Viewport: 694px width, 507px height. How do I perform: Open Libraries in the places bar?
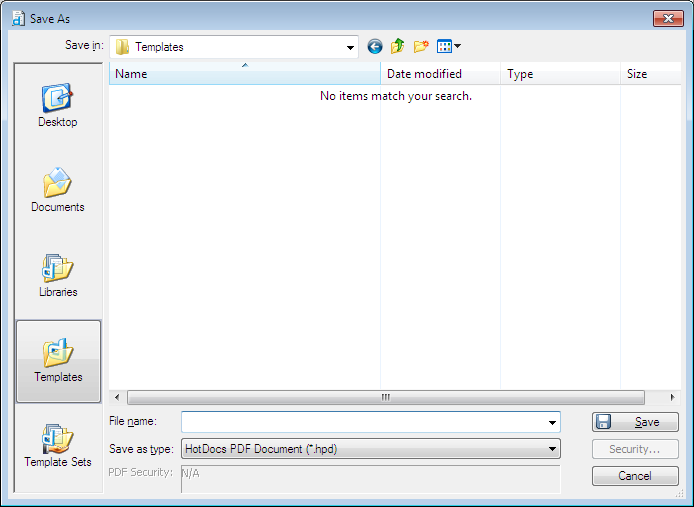tap(58, 275)
